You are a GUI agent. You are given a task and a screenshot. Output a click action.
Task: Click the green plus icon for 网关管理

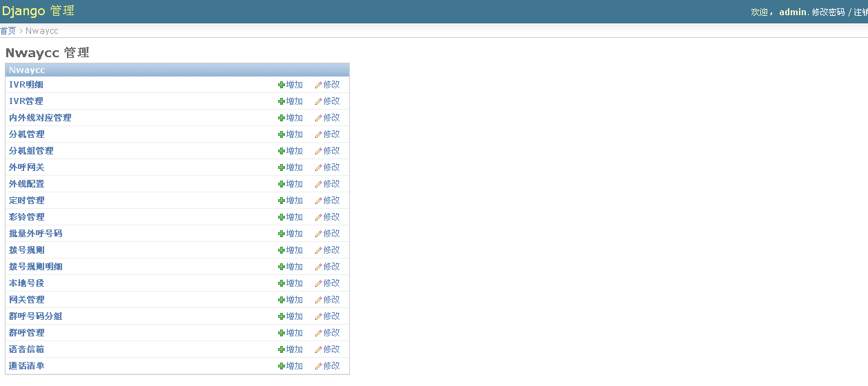282,300
